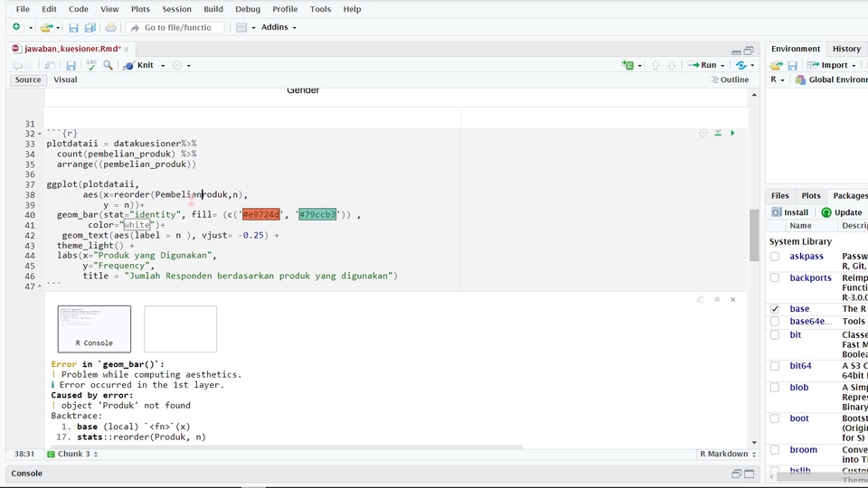Toggle the askpass package checkbox
The height and width of the screenshot is (488, 868).
(x=775, y=257)
